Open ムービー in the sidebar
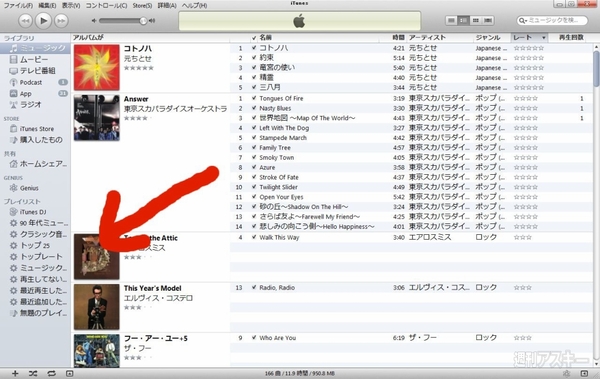This screenshot has height=379, width=600. click(x=35, y=59)
